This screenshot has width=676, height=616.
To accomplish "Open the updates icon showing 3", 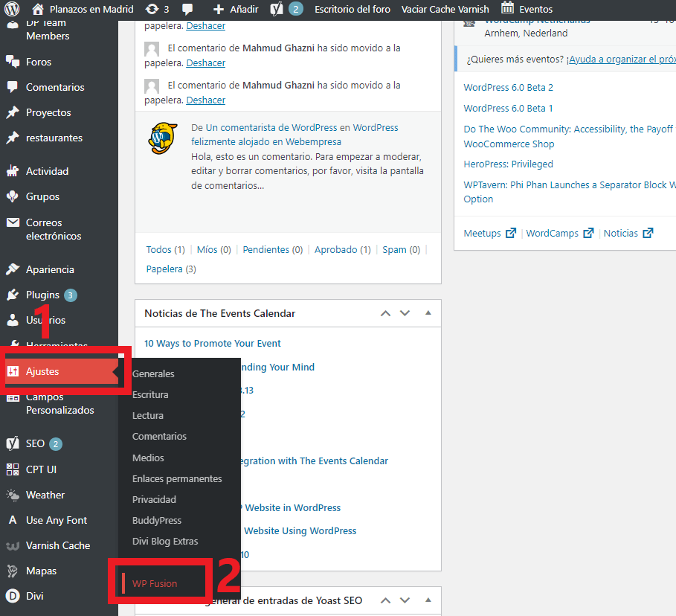I will 152,9.
